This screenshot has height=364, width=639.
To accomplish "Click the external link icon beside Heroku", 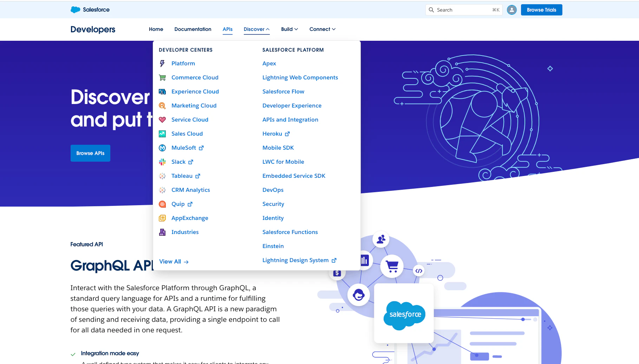I will [287, 134].
